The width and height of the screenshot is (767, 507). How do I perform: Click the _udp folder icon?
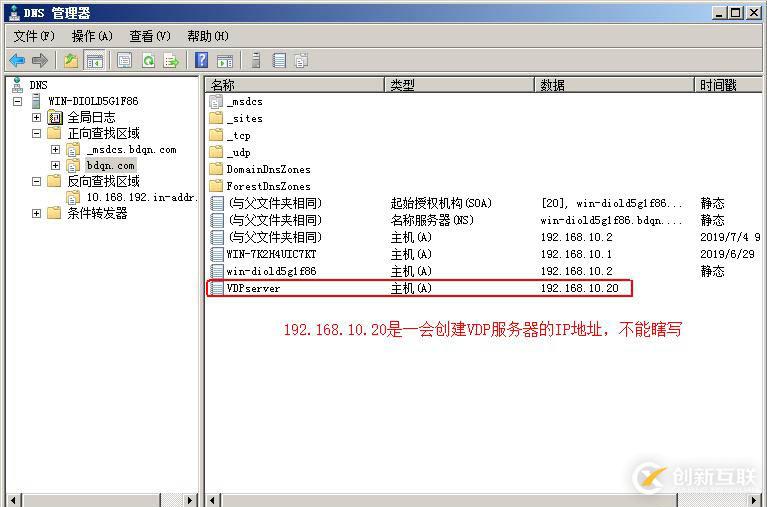coord(216,152)
